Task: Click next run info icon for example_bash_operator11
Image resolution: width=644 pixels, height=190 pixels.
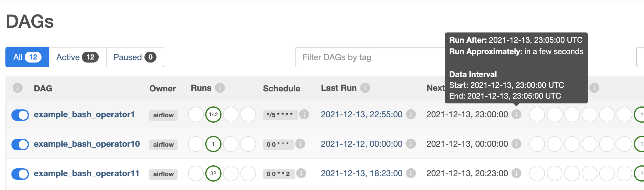Action: 516,173
